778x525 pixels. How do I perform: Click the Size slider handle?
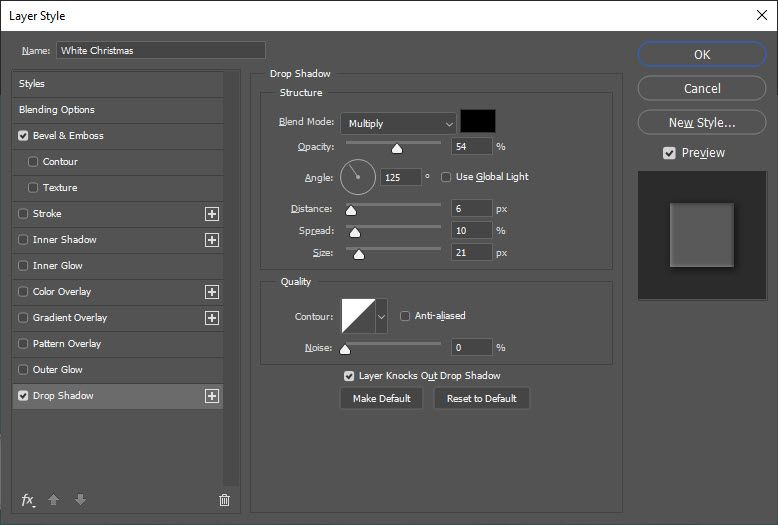tap(359, 255)
